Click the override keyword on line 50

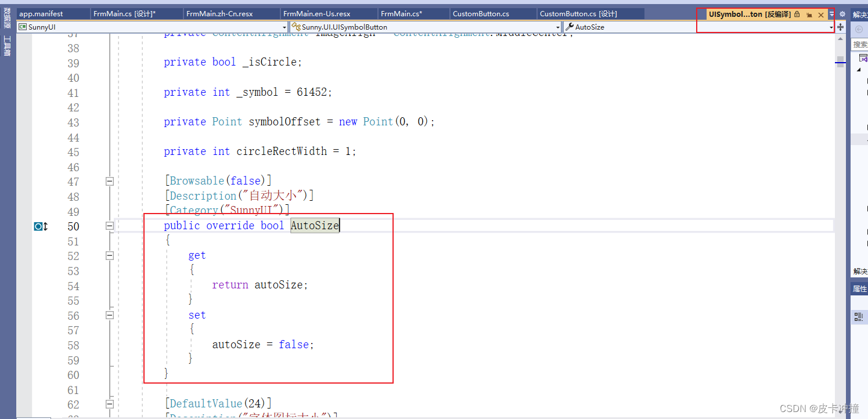(230, 226)
